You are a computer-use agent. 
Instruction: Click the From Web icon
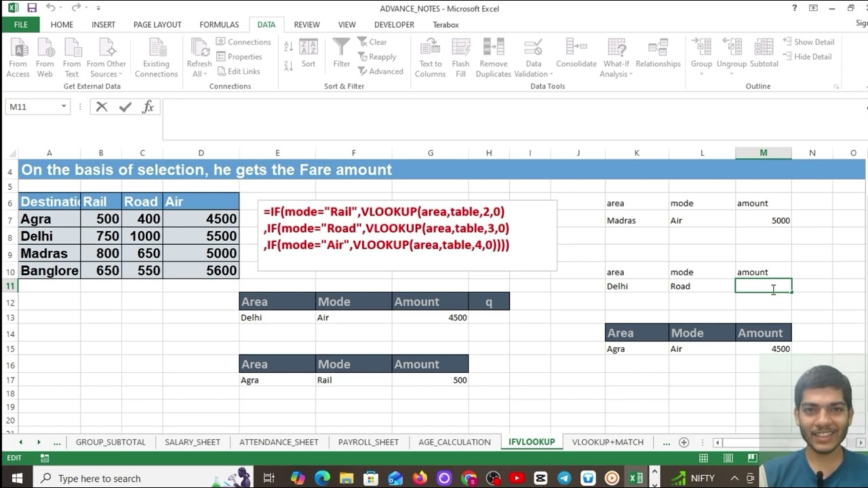pos(45,58)
